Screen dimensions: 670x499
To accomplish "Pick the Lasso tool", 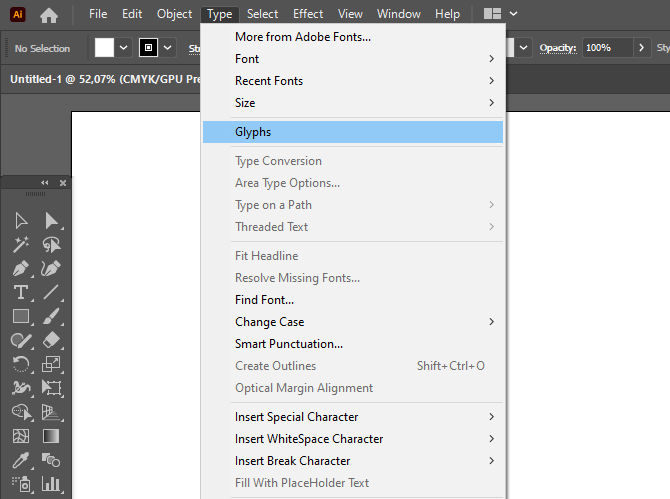I will (52, 245).
